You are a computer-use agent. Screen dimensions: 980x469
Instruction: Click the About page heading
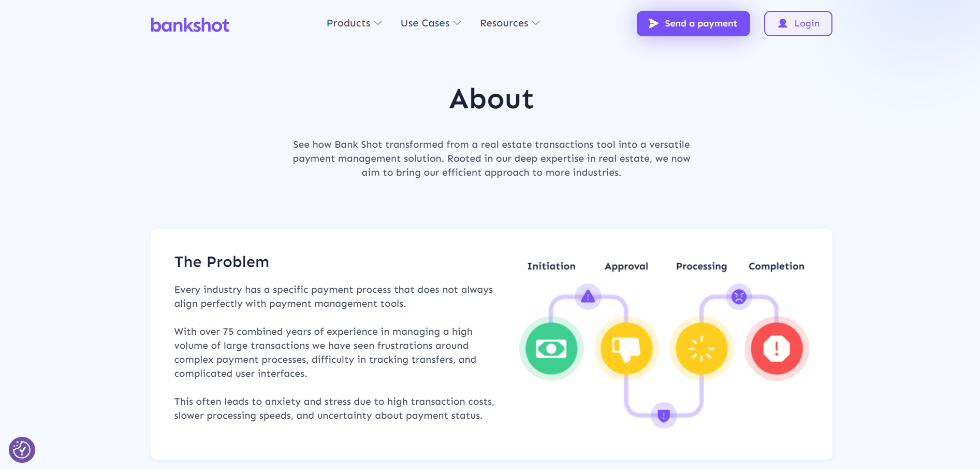[x=491, y=99]
